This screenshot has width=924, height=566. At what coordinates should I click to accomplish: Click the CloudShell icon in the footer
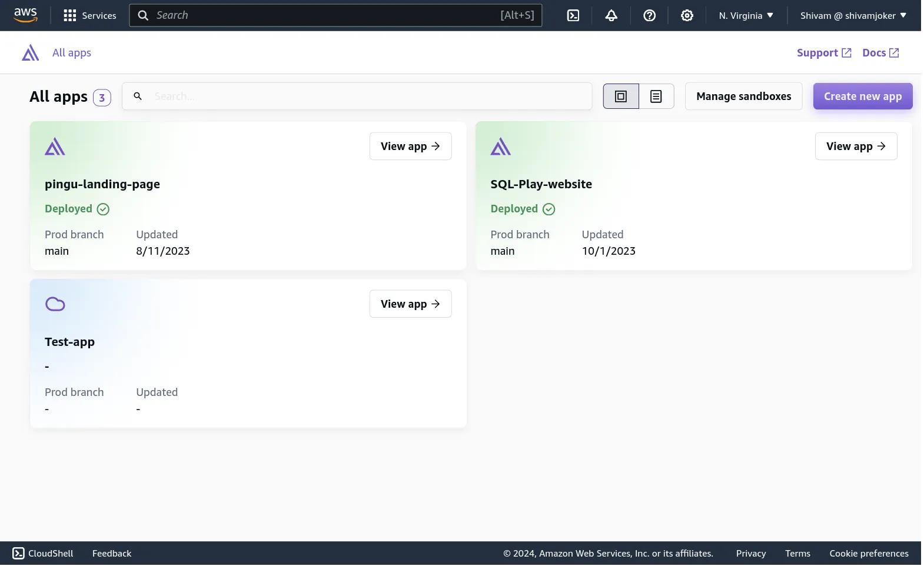[x=19, y=554]
